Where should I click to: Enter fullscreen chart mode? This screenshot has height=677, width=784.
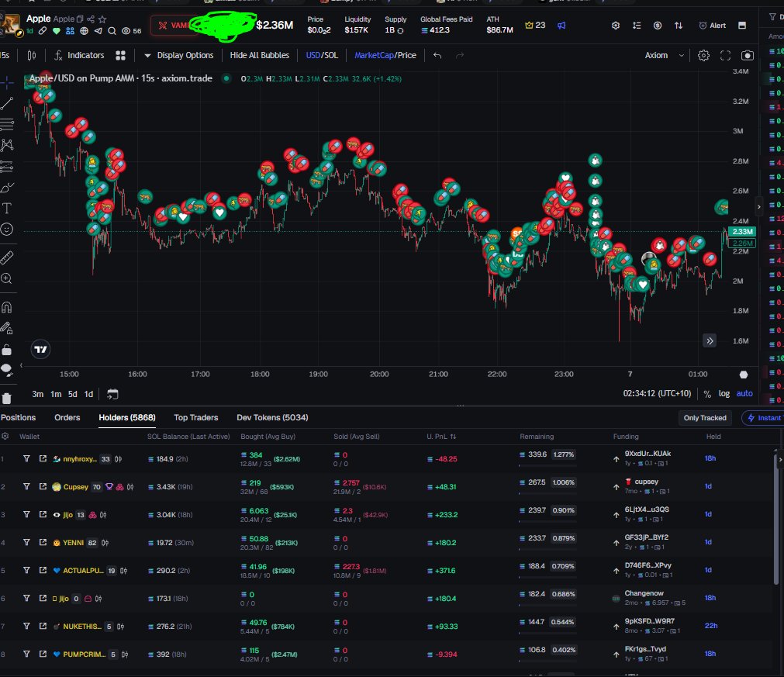click(726, 56)
